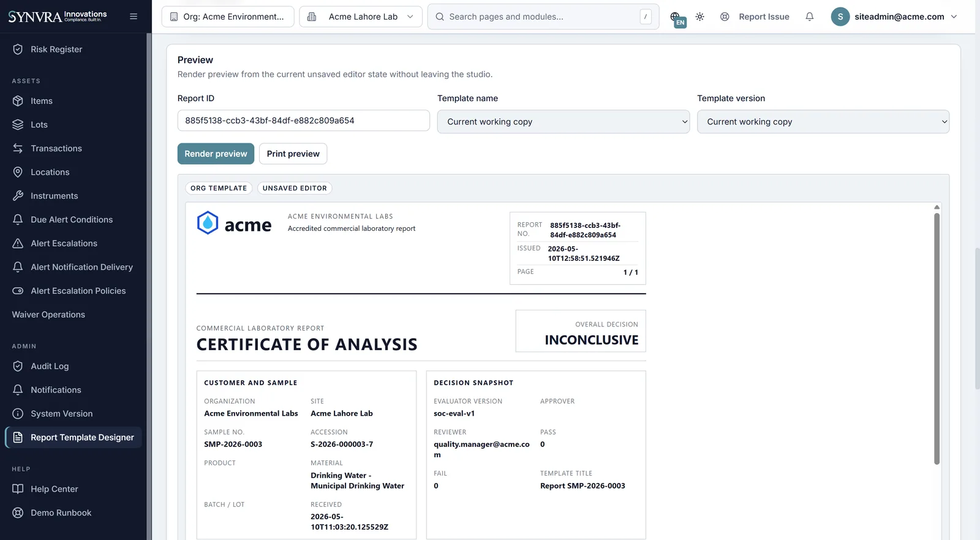Click the Risk Register shield icon

point(18,49)
